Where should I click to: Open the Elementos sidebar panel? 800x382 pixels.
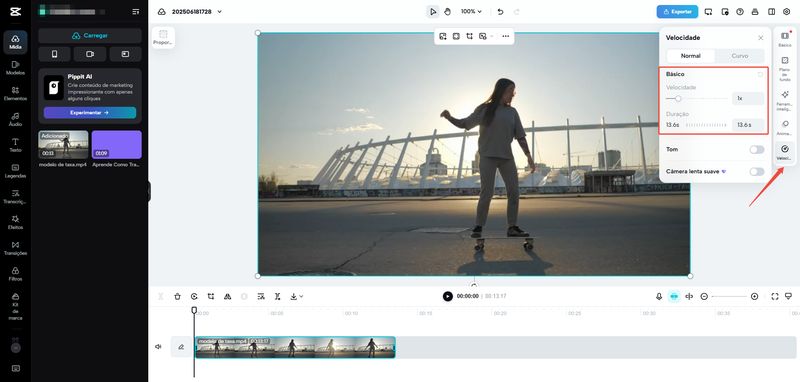pos(15,93)
